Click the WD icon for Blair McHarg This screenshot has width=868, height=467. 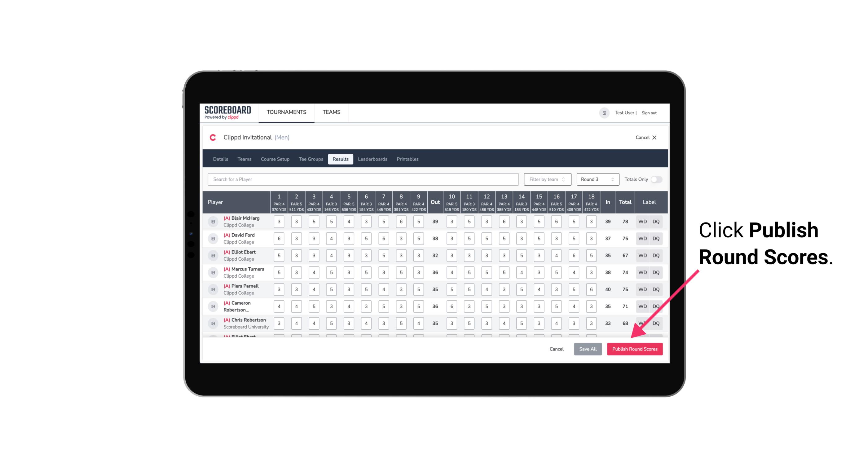tap(642, 222)
